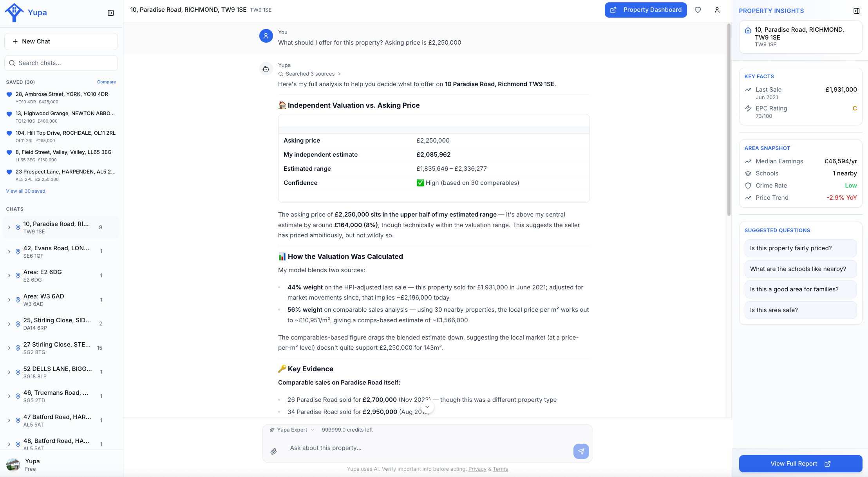Viewport: 868px width, 477px height.
Task: Click the location pin for Area: E2 6DG chat
Action: click(18, 276)
